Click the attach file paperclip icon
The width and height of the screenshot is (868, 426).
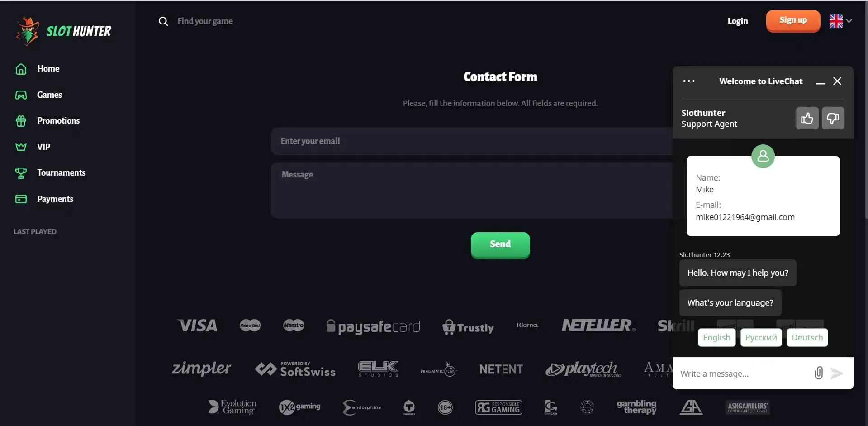(818, 373)
